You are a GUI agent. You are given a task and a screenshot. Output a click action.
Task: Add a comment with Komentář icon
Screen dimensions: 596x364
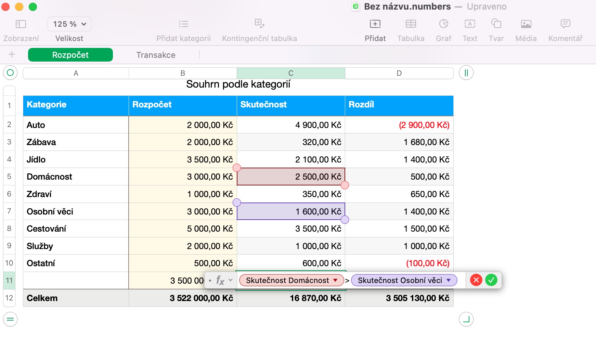[x=565, y=24]
